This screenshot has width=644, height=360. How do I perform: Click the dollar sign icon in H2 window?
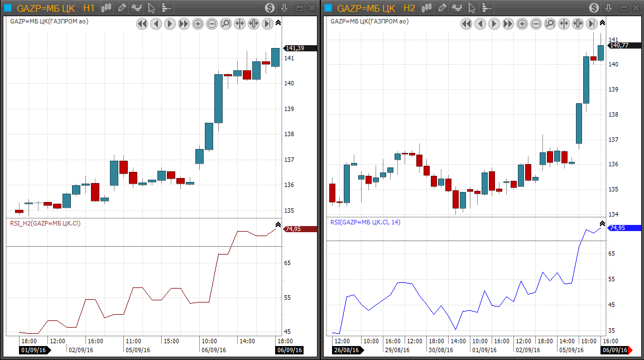click(593, 8)
